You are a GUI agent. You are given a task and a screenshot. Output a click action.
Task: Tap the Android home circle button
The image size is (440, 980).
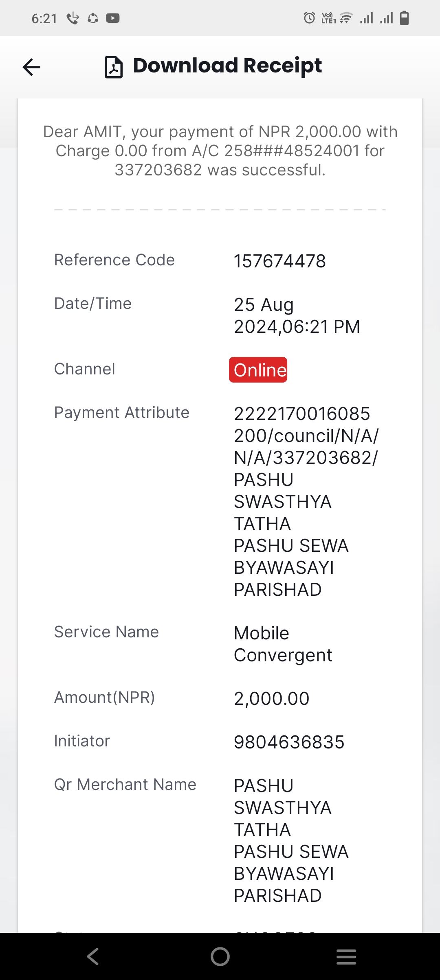[220, 956]
